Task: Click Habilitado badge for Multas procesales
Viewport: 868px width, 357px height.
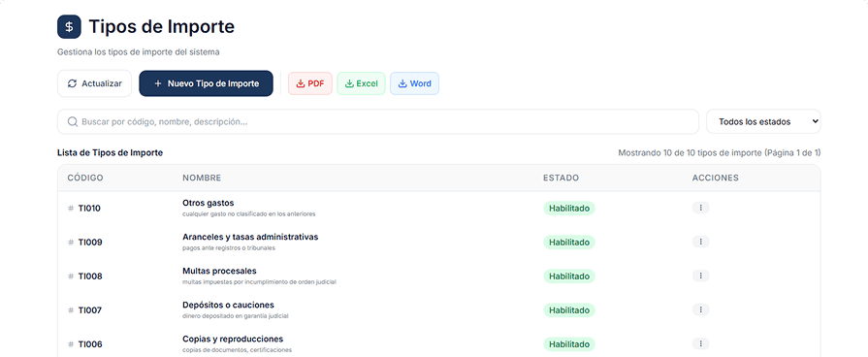Action: (x=569, y=276)
